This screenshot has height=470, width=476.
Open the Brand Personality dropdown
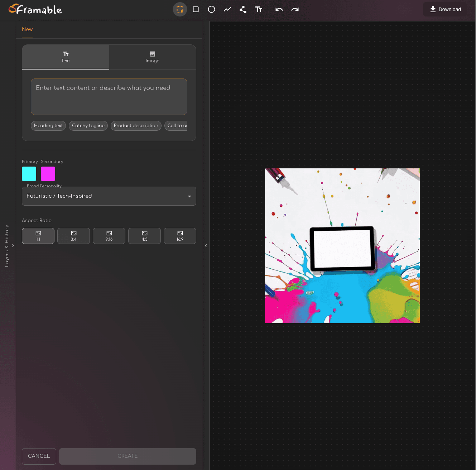(109, 196)
